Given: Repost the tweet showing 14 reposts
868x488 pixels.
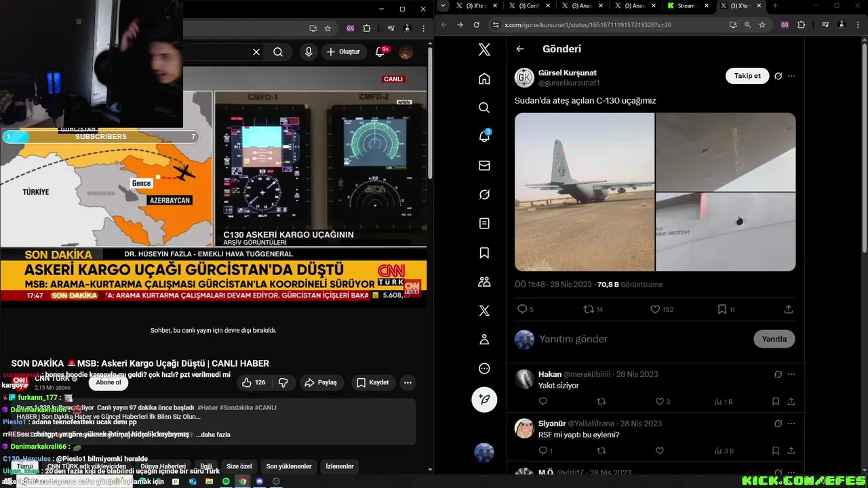Looking at the screenshot, I should 589,309.
